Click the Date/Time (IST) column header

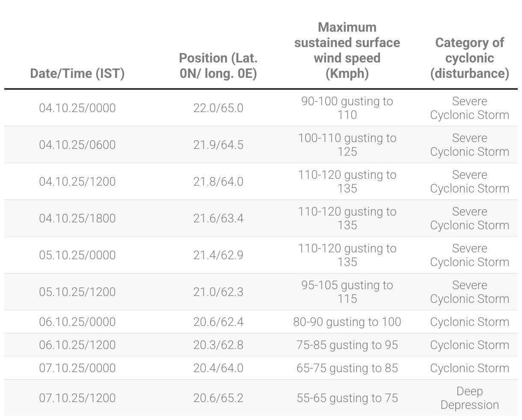pyautogui.click(x=77, y=73)
